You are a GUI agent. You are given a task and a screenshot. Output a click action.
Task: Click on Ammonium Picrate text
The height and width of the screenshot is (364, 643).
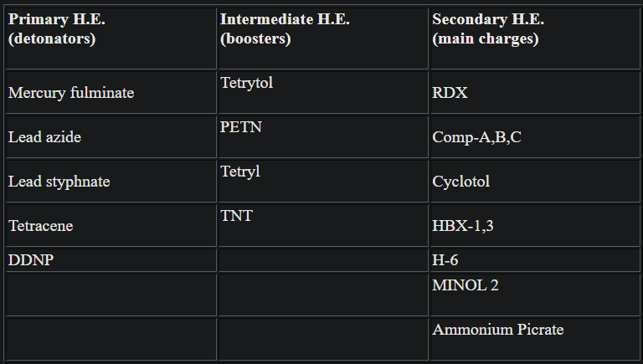click(x=497, y=330)
